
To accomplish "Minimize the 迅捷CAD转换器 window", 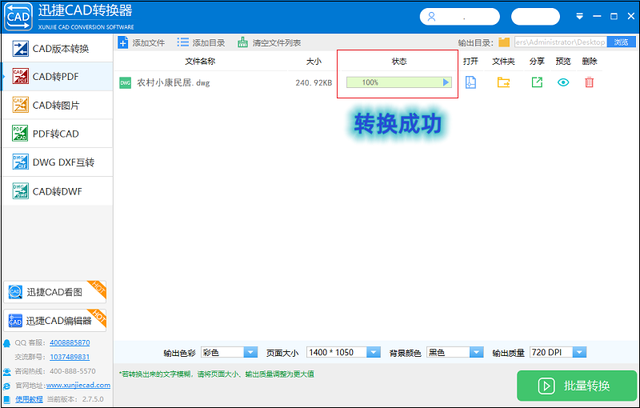I will tap(597, 16).
